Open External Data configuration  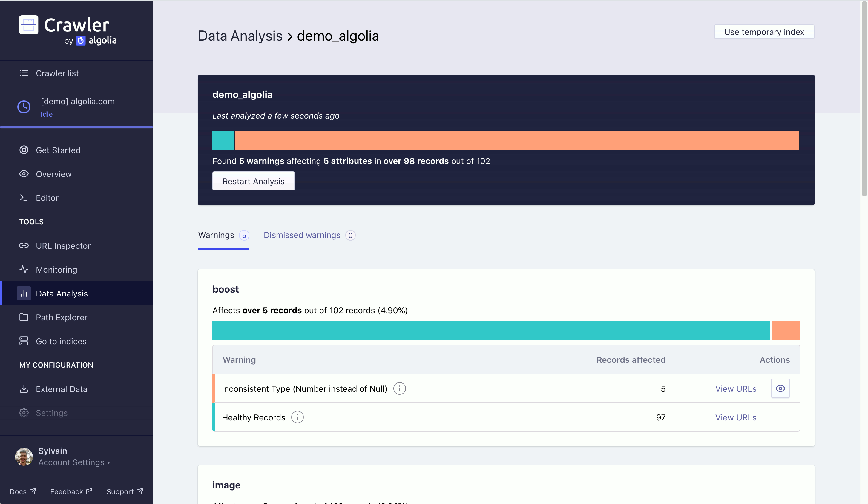[76, 389]
